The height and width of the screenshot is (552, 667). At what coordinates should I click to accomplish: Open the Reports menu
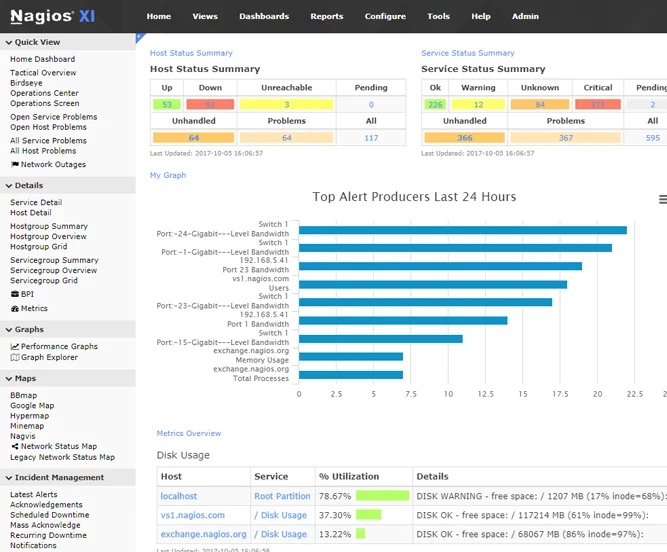pos(327,16)
